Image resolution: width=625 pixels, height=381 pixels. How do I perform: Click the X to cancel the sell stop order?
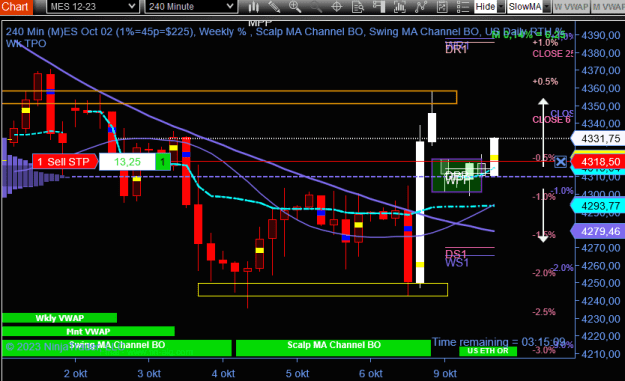point(560,162)
